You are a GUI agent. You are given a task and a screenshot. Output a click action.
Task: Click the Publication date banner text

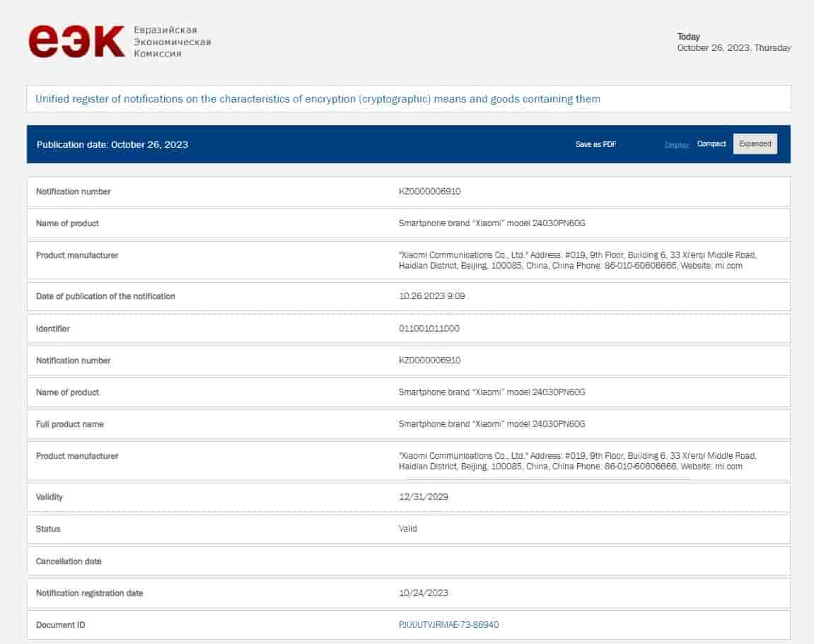[x=112, y=144]
